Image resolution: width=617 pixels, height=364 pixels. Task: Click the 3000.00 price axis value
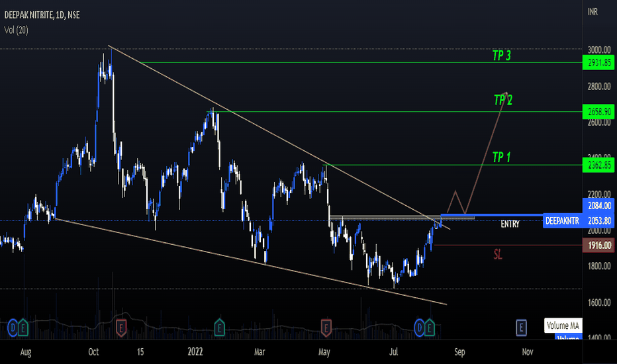tap(599, 50)
